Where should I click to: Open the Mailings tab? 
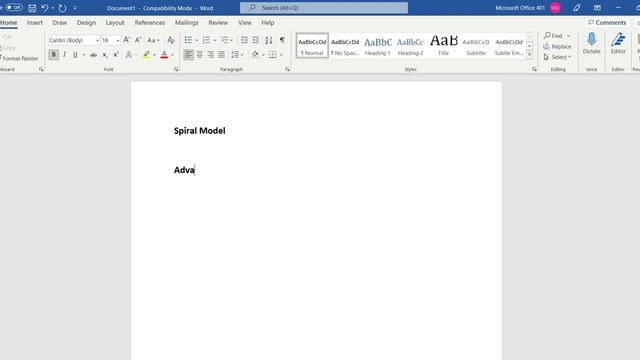coord(187,23)
